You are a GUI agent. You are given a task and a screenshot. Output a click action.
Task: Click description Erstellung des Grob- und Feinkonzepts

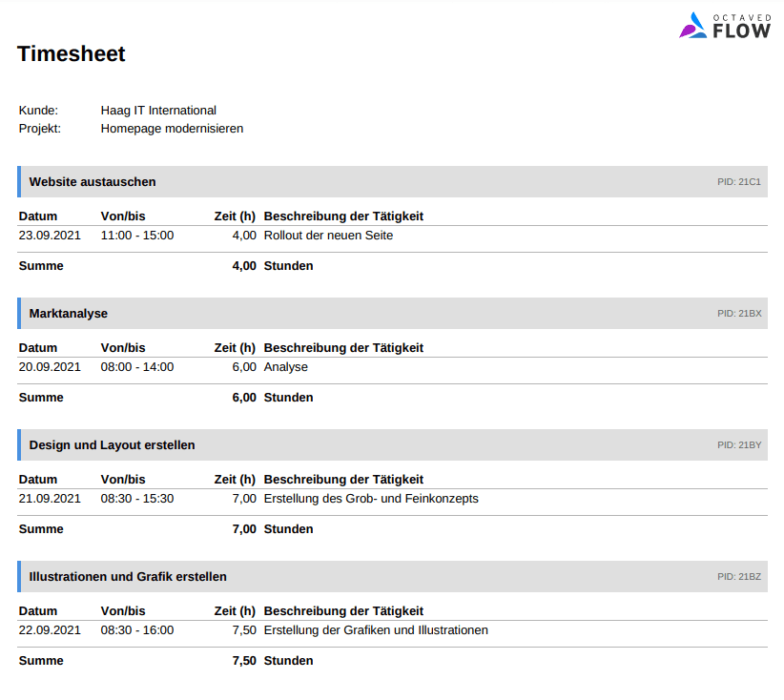point(371,499)
